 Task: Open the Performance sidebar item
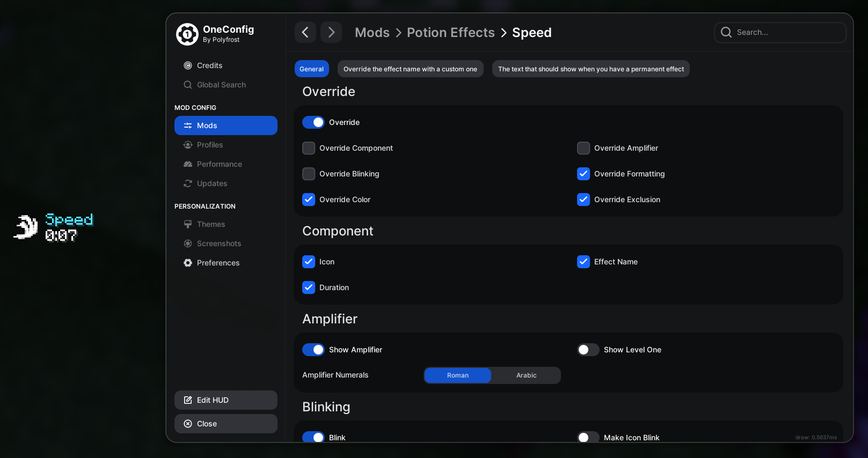click(x=226, y=164)
